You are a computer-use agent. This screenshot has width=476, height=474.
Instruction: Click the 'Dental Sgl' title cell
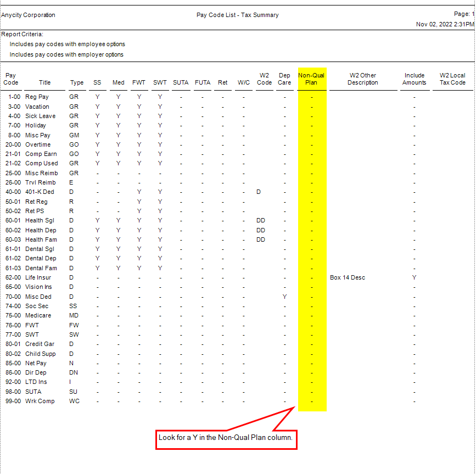pos(40,249)
